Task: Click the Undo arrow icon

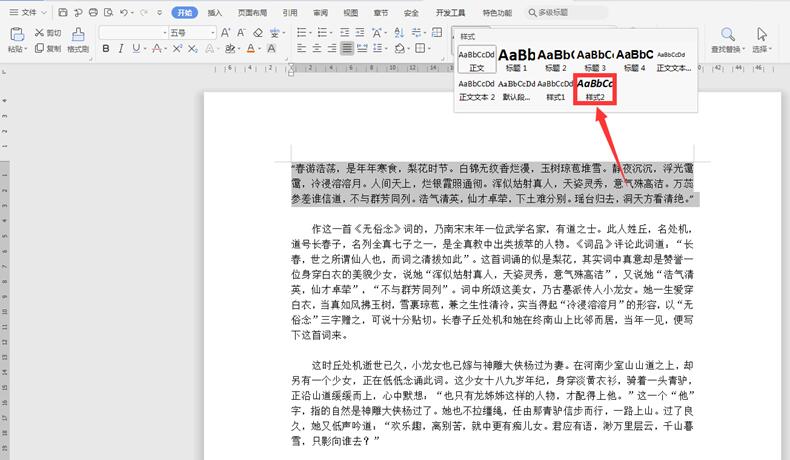Action: click(x=126, y=13)
